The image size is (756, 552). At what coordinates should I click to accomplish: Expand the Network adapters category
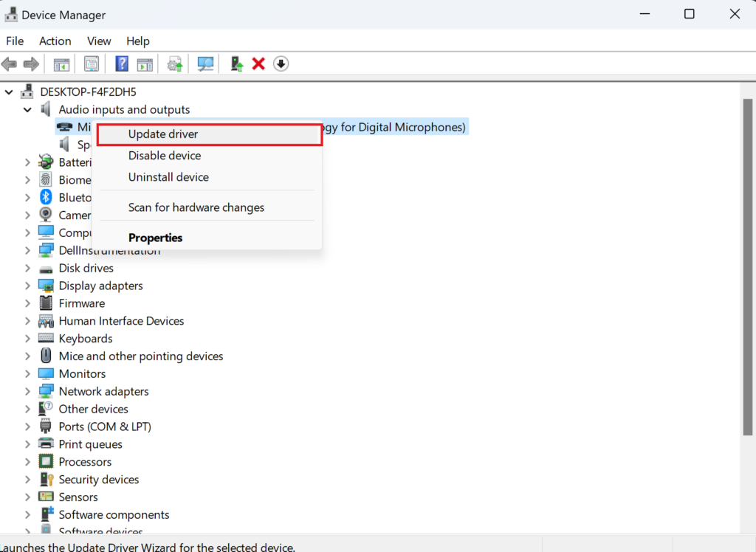[28, 391]
